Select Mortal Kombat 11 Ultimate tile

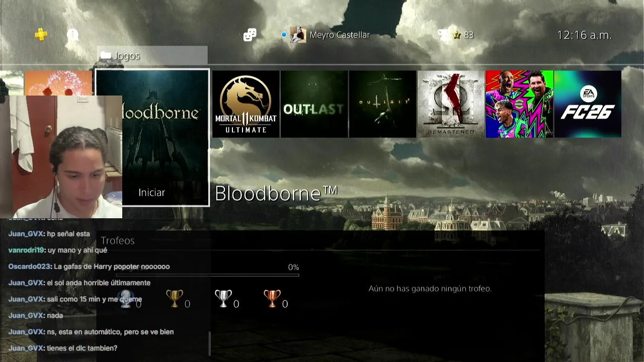point(246,104)
